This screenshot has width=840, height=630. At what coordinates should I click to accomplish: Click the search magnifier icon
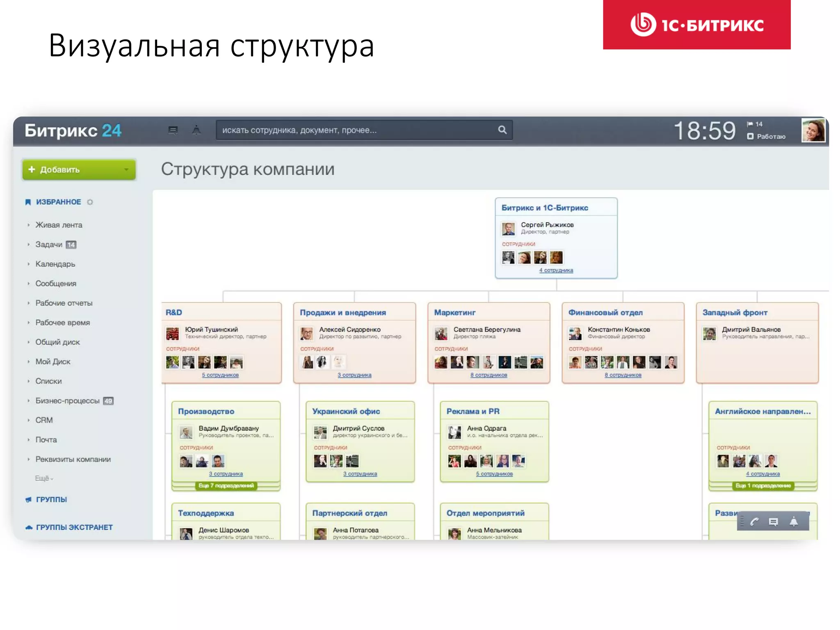[502, 130]
